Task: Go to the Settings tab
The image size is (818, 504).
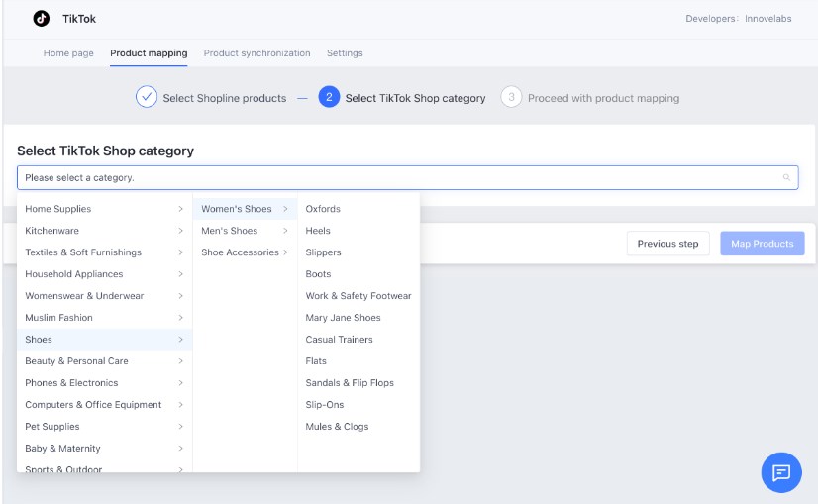Action: (345, 53)
